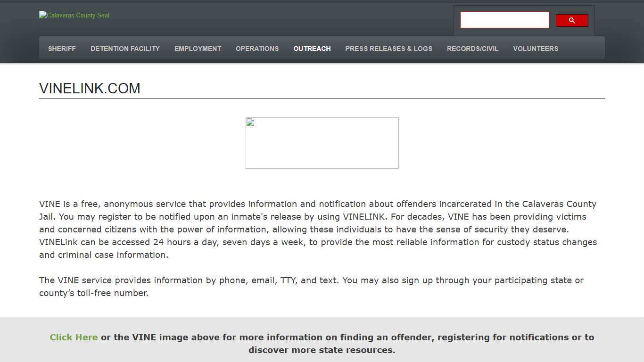Viewport: 644px width, 362px height.
Task: Click "discover more state resources" footer text
Action: tap(322, 350)
